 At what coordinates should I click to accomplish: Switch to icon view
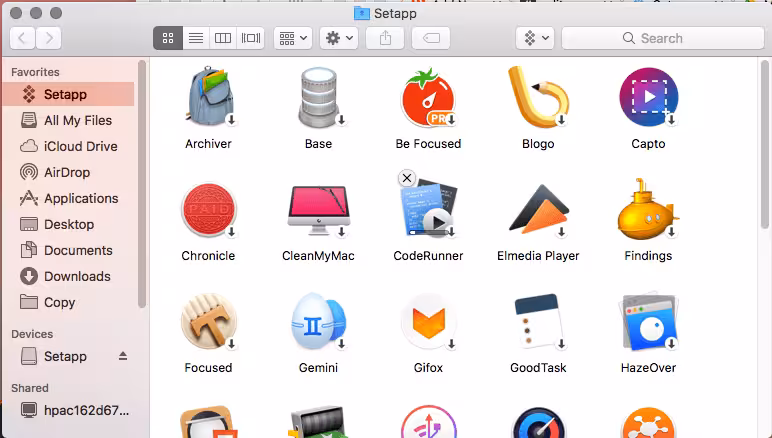168,38
